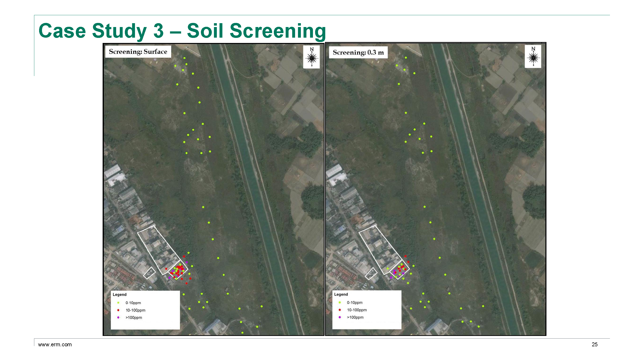The width and height of the screenshot is (644, 362).
Task: Click purple >100ppm dot in Surface legend
Action: [x=118, y=318]
